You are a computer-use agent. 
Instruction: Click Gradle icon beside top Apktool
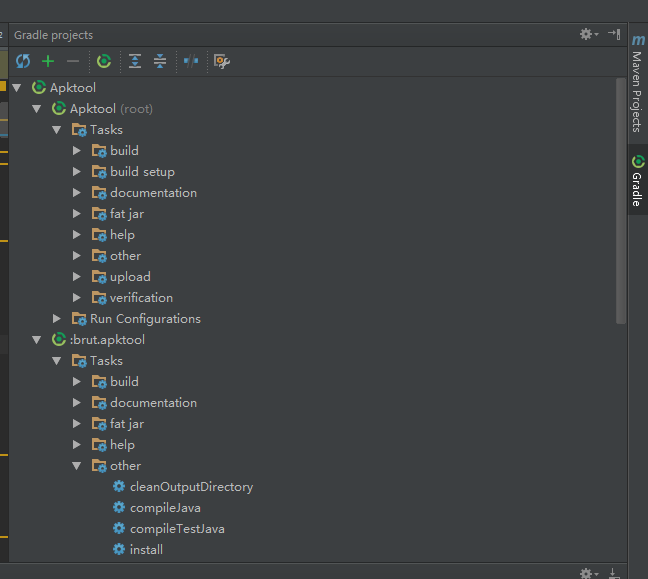coord(39,87)
